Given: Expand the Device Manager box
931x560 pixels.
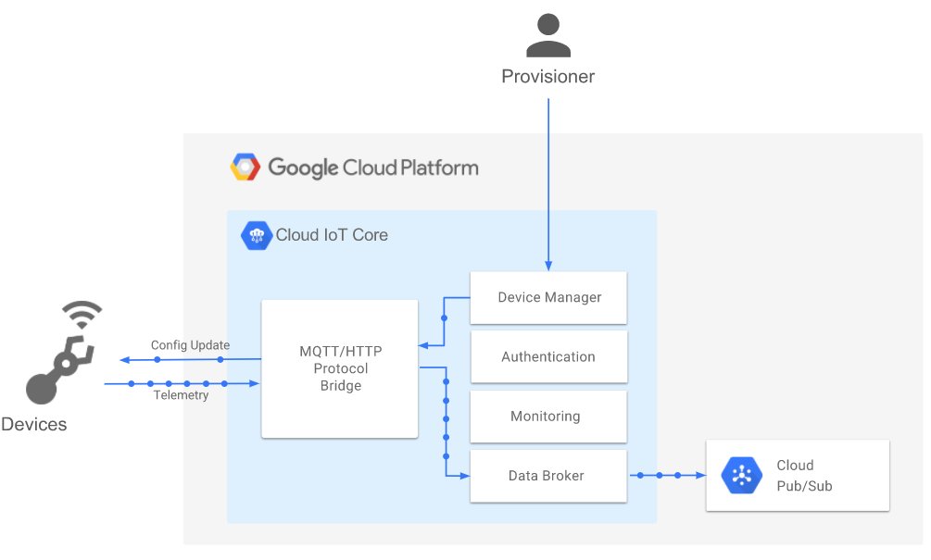Looking at the screenshot, I should point(548,297).
